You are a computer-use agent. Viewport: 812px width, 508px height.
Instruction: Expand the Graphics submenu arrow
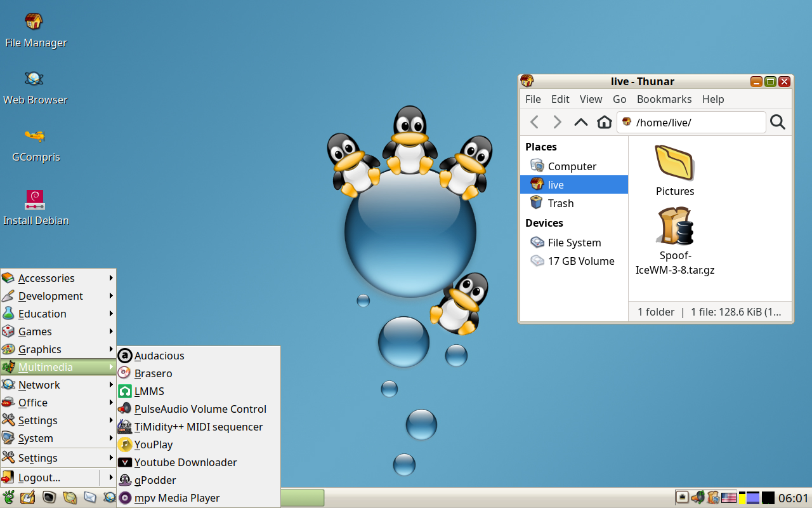pyautogui.click(x=111, y=349)
